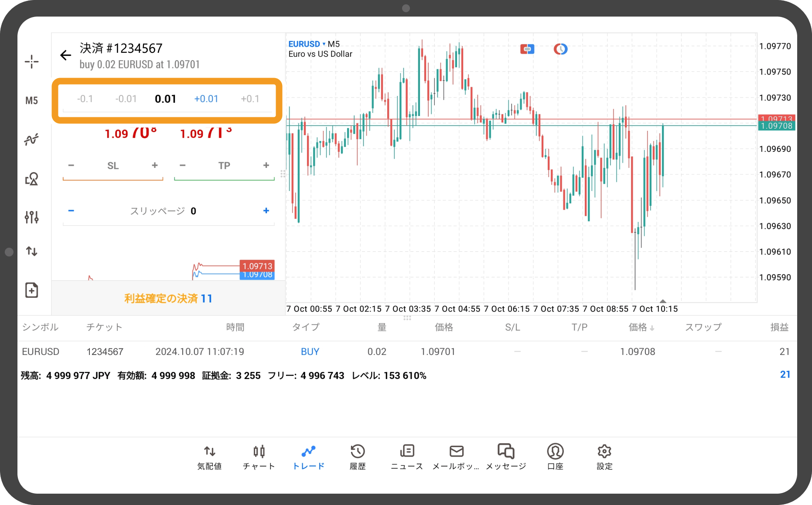
Task: Open the チャート chart tab
Action: tap(259, 457)
